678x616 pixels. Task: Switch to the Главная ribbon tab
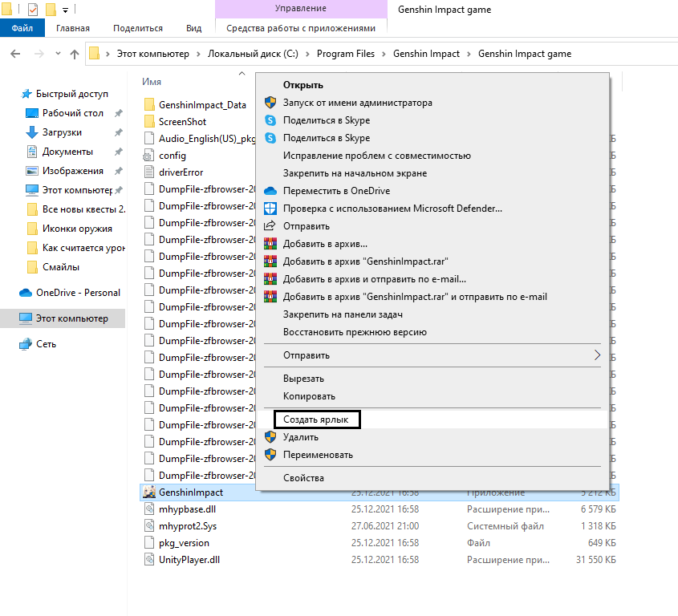73,28
